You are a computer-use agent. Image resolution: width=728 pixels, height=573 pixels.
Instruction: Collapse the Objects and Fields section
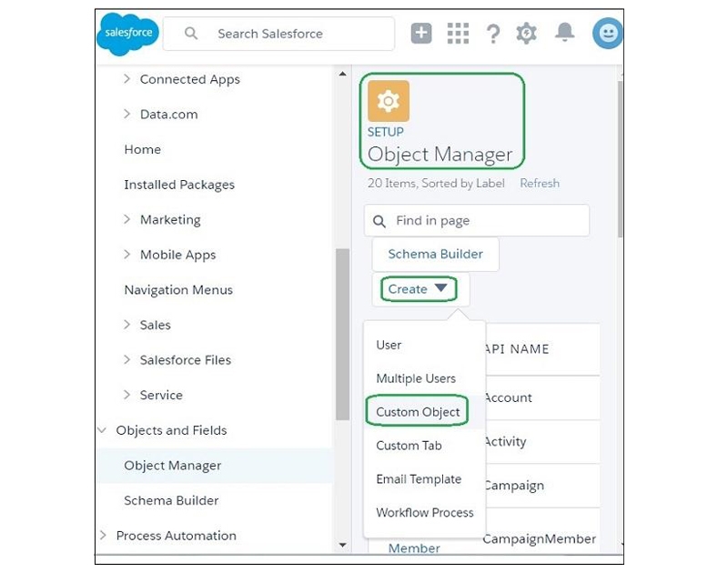[102, 430]
